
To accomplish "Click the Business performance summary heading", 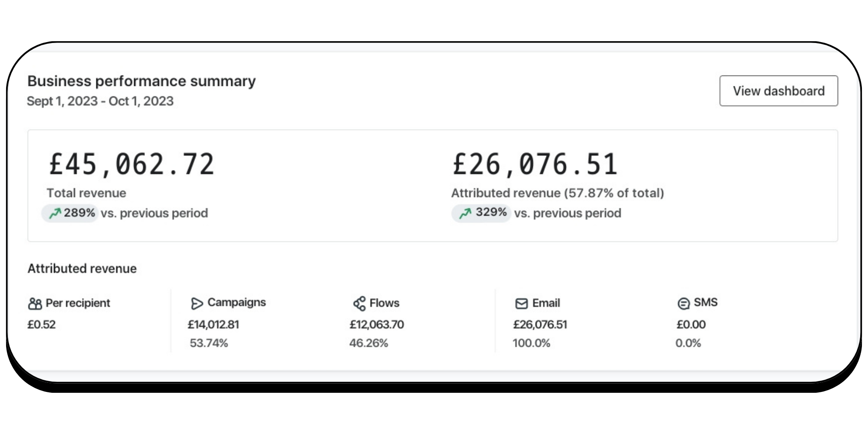I will click(x=141, y=81).
